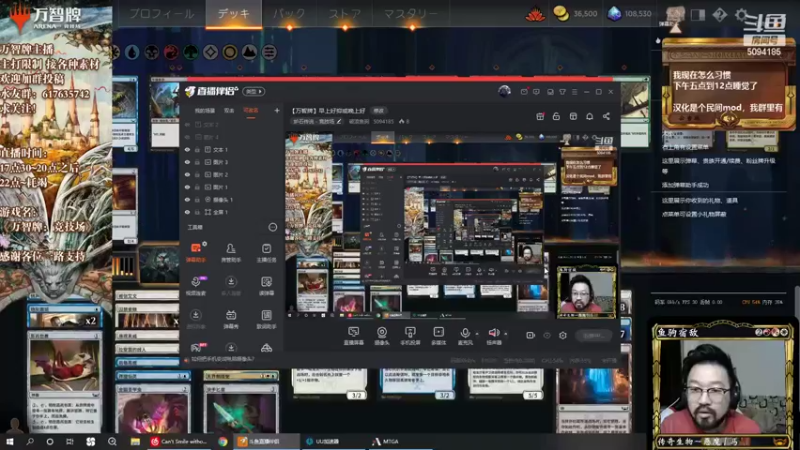Select the 摄像头 1 layer row
This screenshot has width=800, height=450.
point(231,199)
